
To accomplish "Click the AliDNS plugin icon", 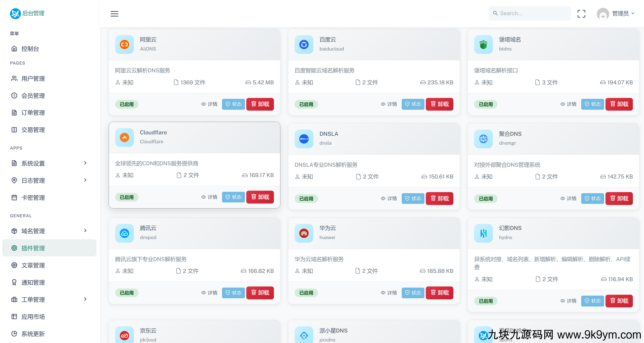I will click(124, 45).
